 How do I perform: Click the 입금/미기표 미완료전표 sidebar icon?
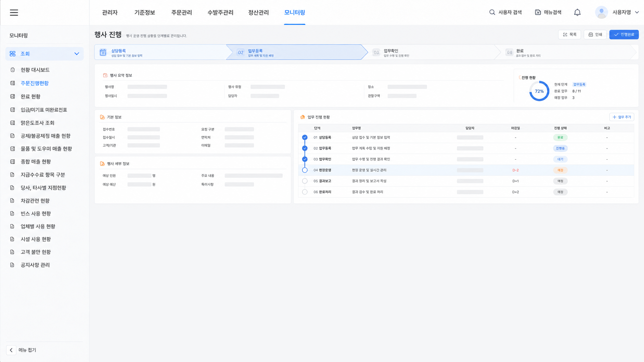12,110
